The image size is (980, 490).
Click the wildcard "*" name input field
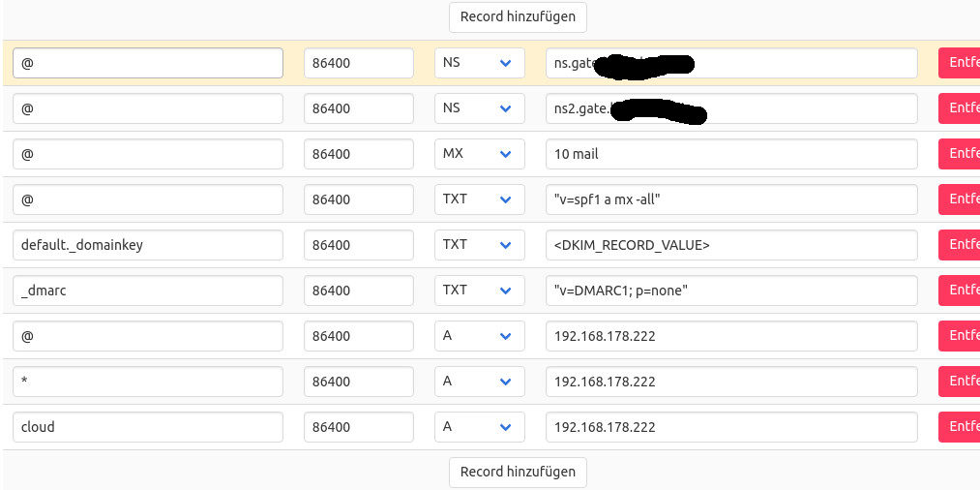tap(147, 382)
